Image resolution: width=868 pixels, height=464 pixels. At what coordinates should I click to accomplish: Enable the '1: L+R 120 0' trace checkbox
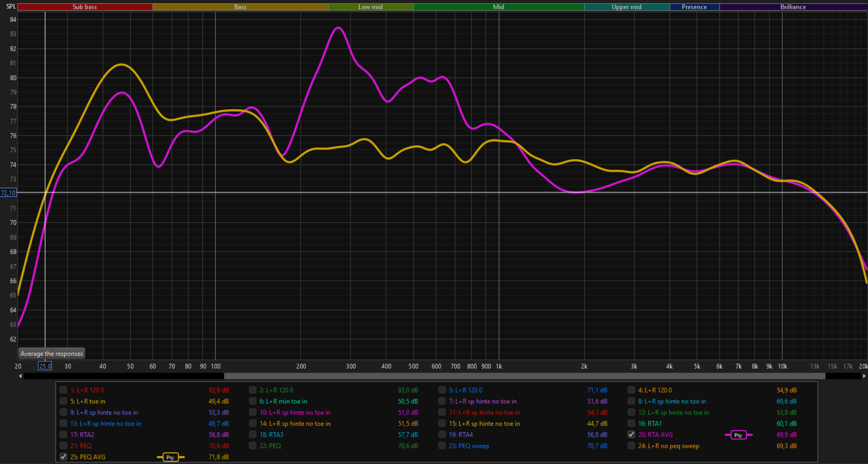point(63,390)
